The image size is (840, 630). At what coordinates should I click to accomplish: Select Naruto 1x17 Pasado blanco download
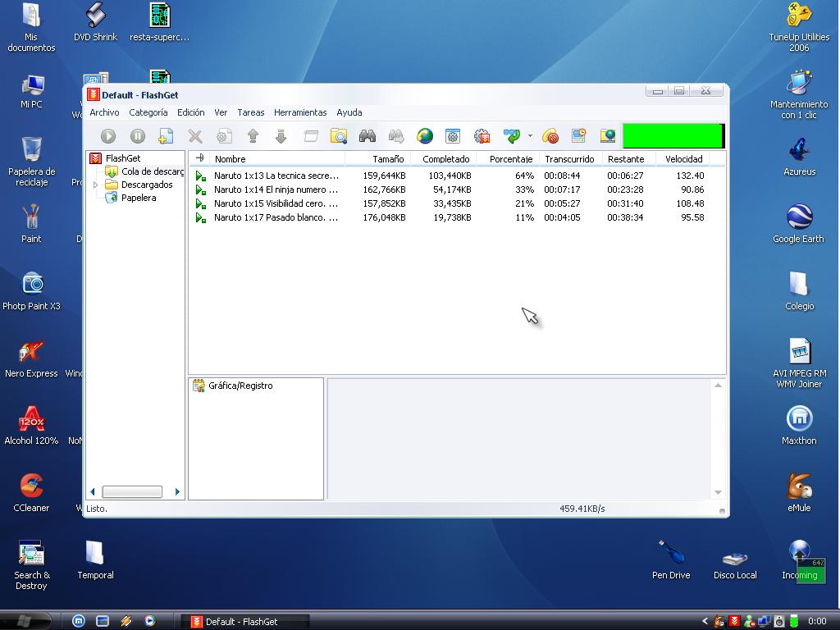click(x=450, y=217)
